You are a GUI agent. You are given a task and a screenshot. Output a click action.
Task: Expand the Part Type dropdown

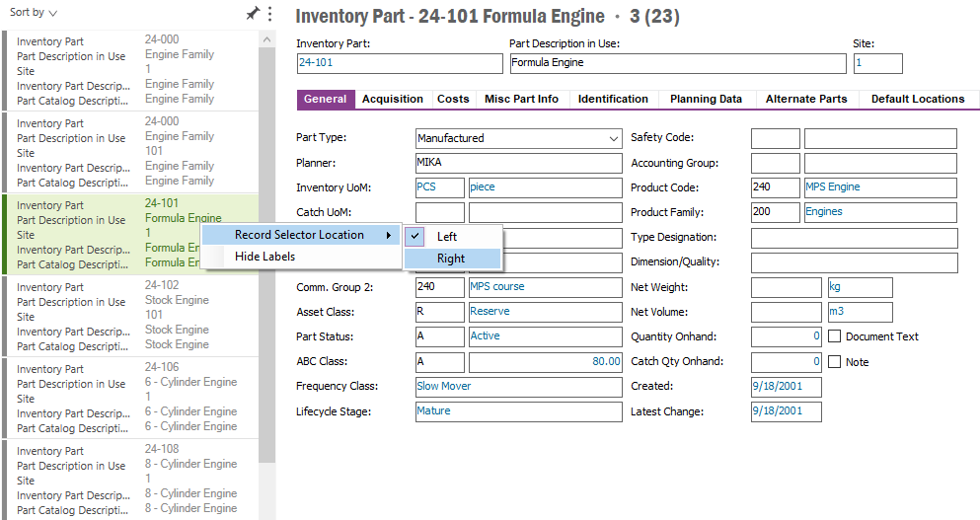tap(614, 139)
